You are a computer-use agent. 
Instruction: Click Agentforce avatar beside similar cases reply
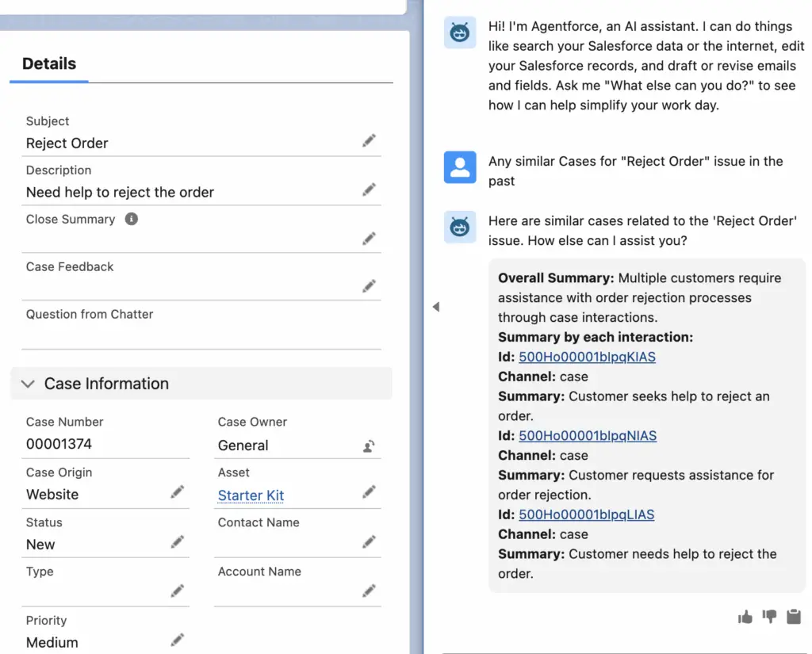[460, 227]
